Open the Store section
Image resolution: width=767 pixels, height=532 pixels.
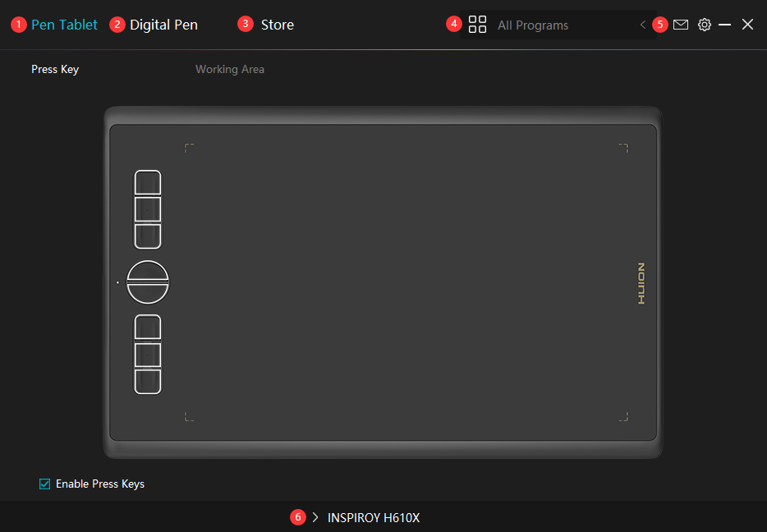(277, 25)
